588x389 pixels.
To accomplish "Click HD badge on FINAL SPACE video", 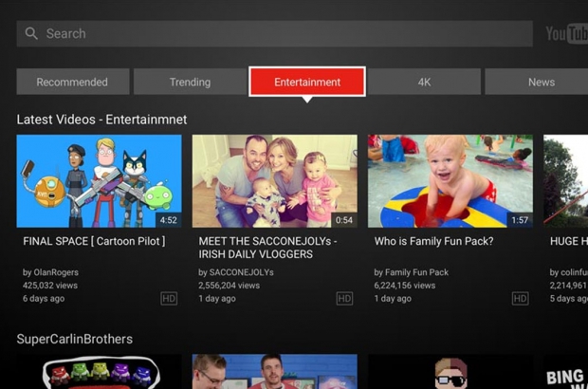I will click(169, 298).
